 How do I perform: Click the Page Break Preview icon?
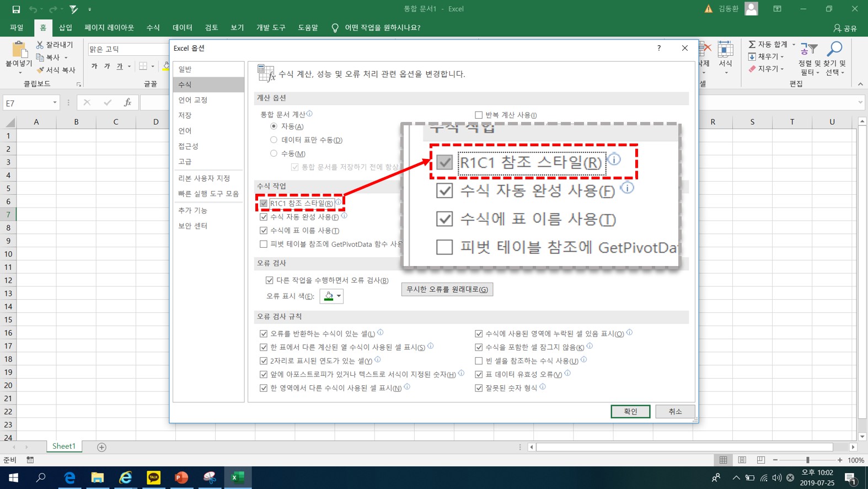[761, 460]
